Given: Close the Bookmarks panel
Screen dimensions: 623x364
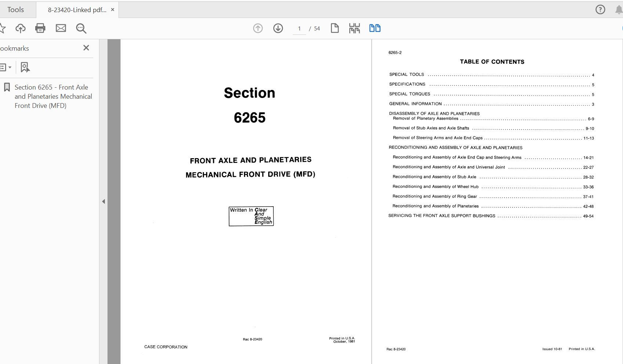Looking at the screenshot, I should (86, 48).
